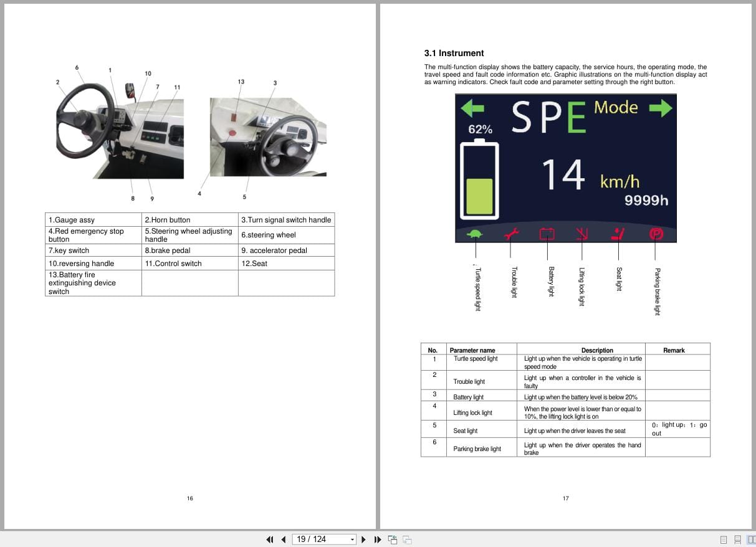This screenshot has height=547, width=756.
Task: Click 'Lifting lock light' in parameter table
Action: (x=472, y=413)
